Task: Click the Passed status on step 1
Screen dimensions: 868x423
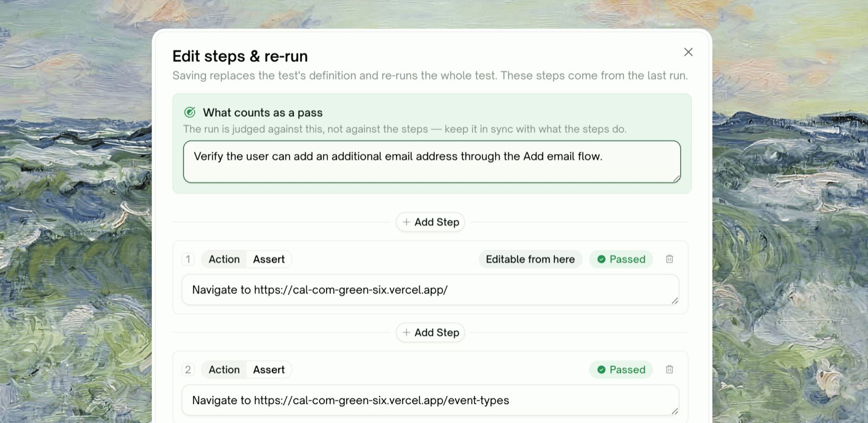Action: 621,259
